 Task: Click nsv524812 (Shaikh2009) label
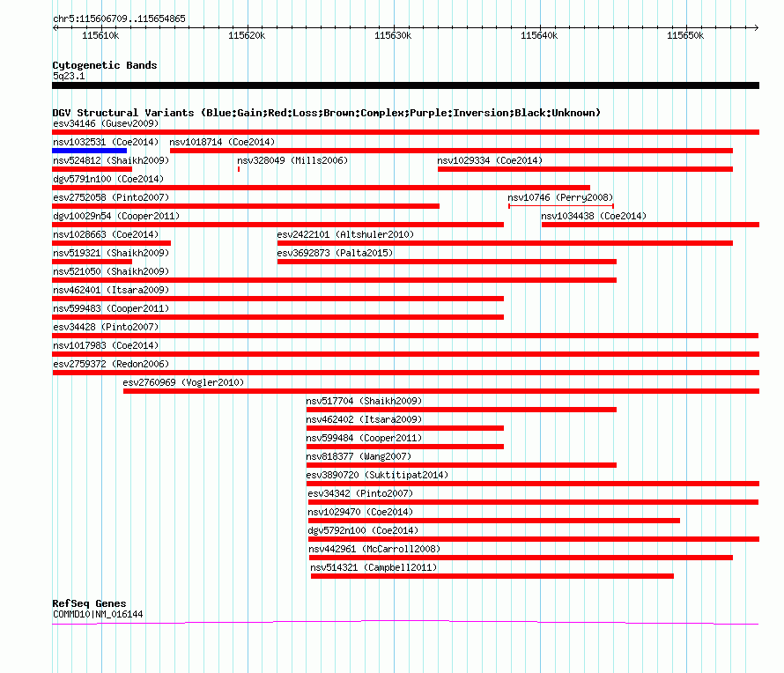point(111,160)
